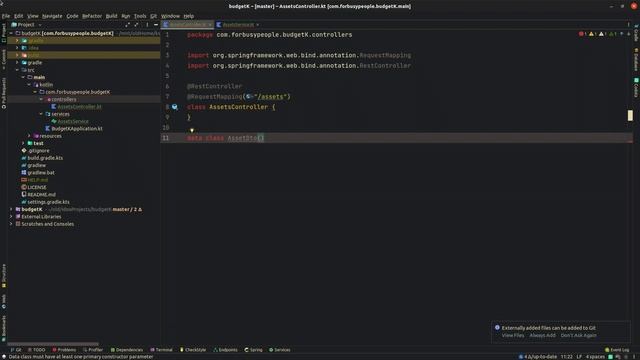This screenshot has width=640, height=360.
Task: Open the Git menu
Action: 153,16
